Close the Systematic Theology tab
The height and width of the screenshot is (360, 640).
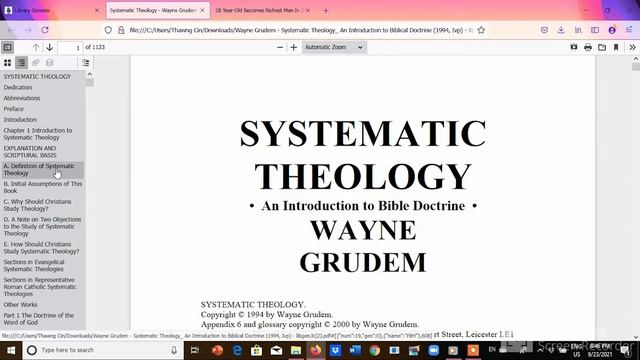[202, 10]
